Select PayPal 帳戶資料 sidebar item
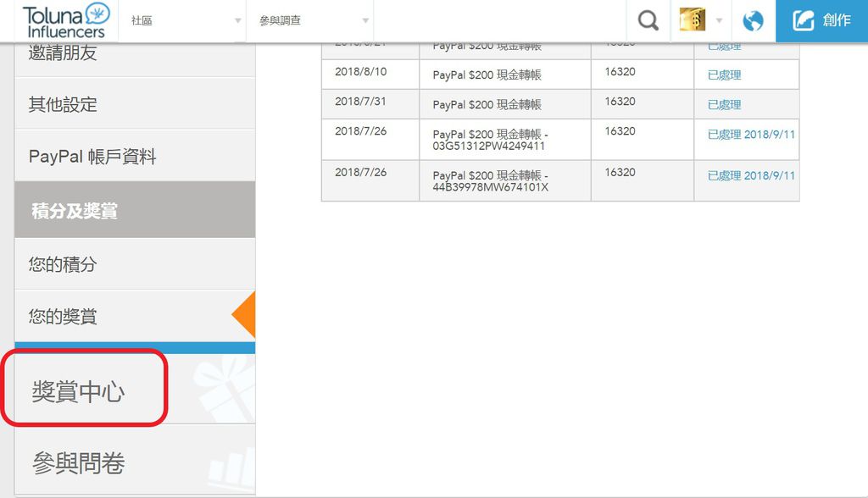Image resolution: width=868 pixels, height=498 pixels. point(135,156)
